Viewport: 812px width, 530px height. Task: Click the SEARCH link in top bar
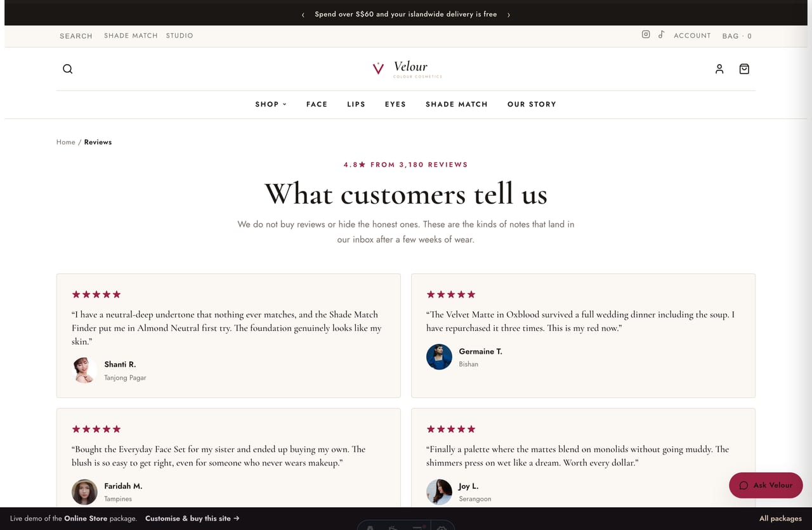(x=76, y=36)
